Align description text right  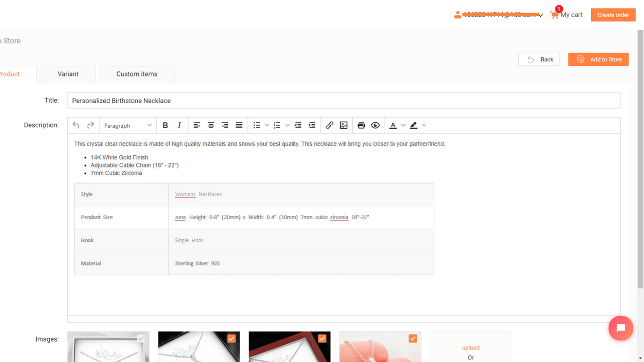(225, 125)
